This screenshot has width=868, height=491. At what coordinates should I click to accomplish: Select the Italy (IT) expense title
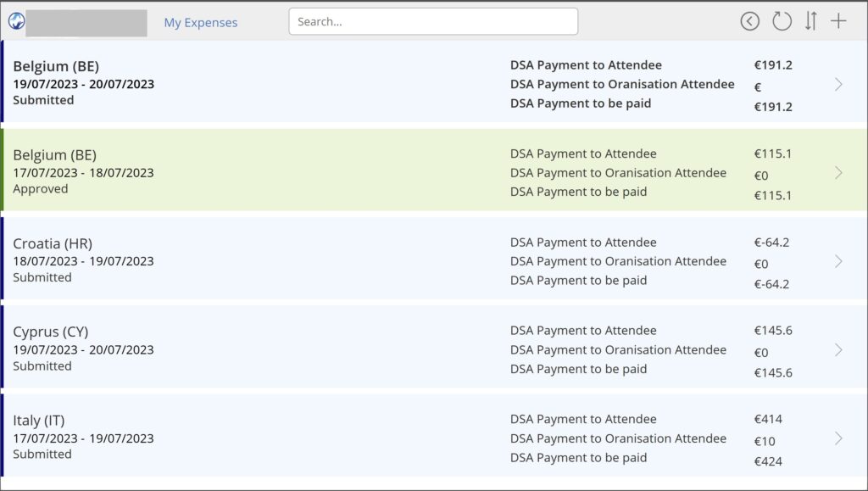[39, 421]
